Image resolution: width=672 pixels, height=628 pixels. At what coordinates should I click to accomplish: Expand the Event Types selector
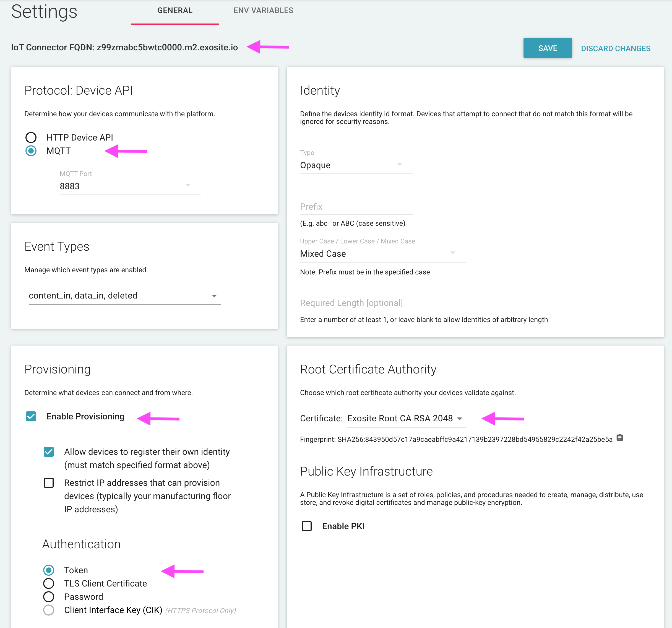[124, 295]
